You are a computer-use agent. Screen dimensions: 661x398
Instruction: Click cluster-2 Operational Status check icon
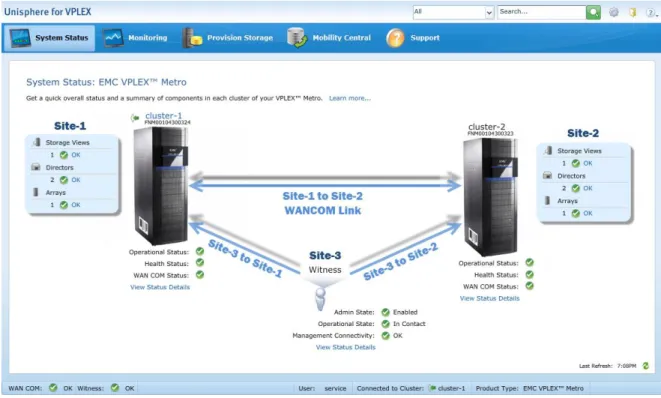529,262
